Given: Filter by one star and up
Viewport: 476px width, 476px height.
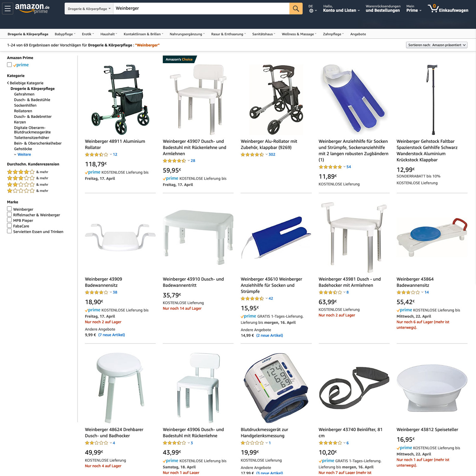Looking at the screenshot, I should click(28, 191).
